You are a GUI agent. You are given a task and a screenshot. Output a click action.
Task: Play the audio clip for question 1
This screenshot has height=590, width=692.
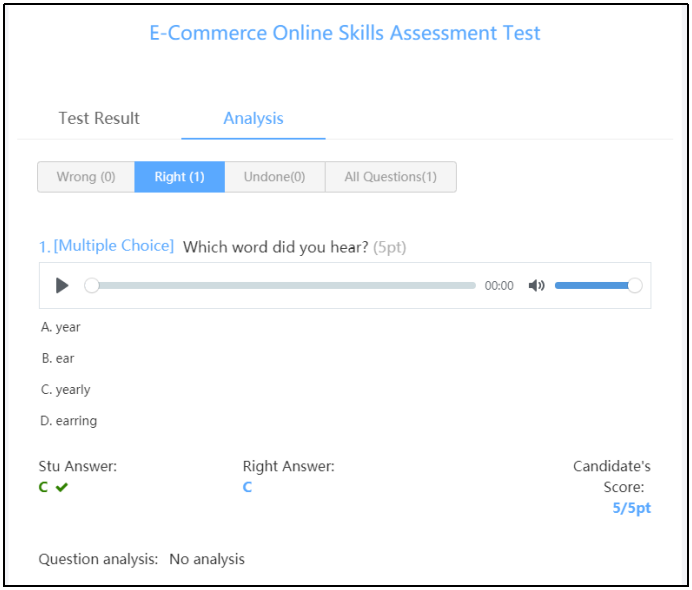coord(62,286)
